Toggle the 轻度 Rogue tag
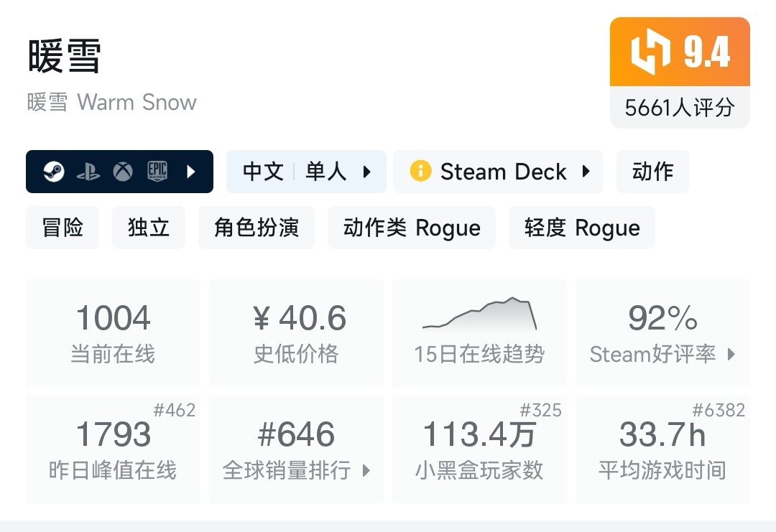776x532 pixels. 582,226
